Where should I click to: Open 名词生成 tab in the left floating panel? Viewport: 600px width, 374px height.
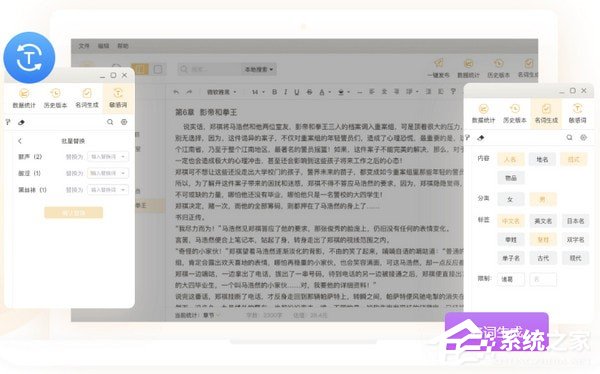click(x=87, y=98)
